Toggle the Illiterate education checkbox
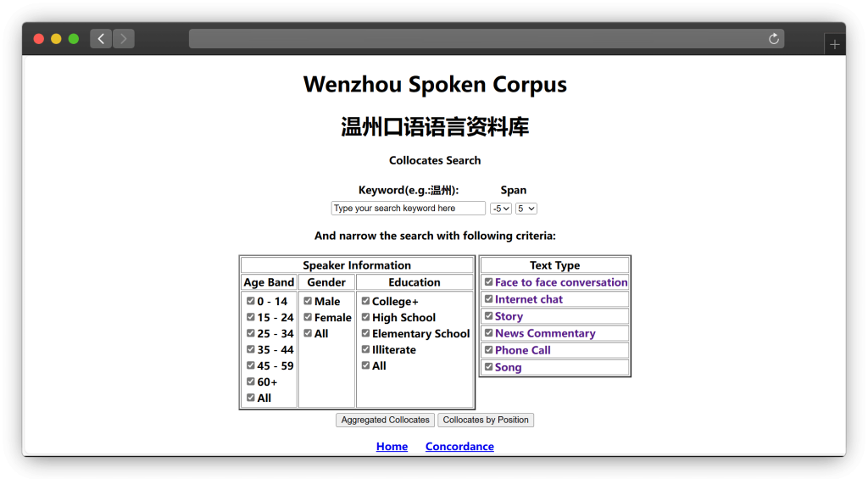This screenshot has height=479, width=868. tap(365, 349)
